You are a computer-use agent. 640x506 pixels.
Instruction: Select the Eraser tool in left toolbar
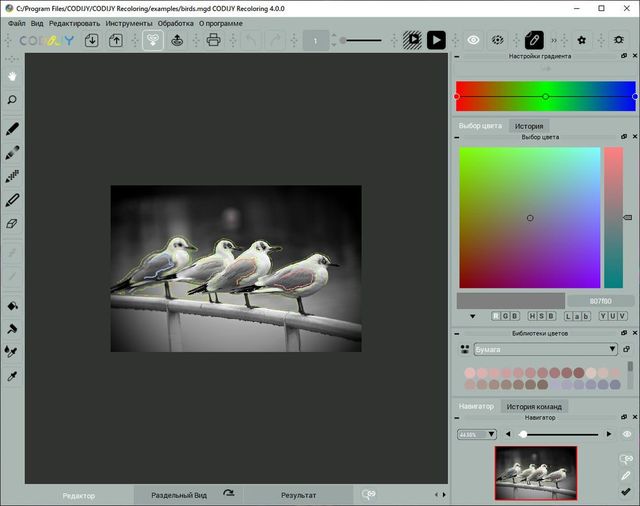coord(12,224)
